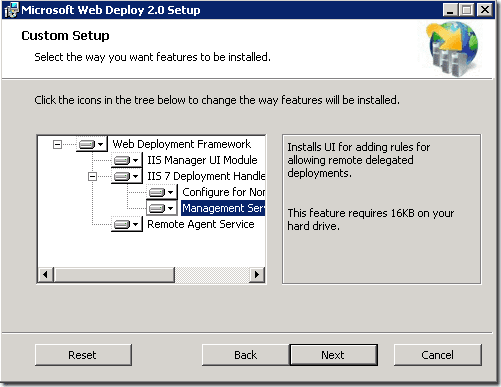Select Remote Agent Service item
501x387 pixels.
point(201,224)
